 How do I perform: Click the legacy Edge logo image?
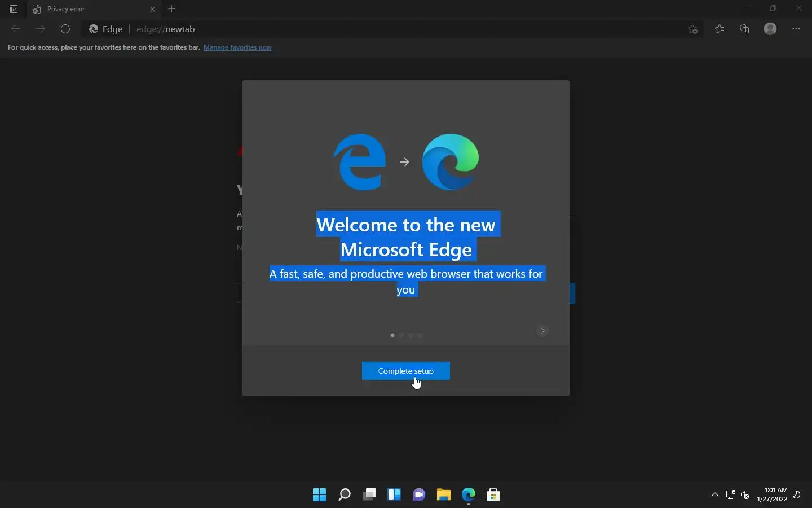360,162
